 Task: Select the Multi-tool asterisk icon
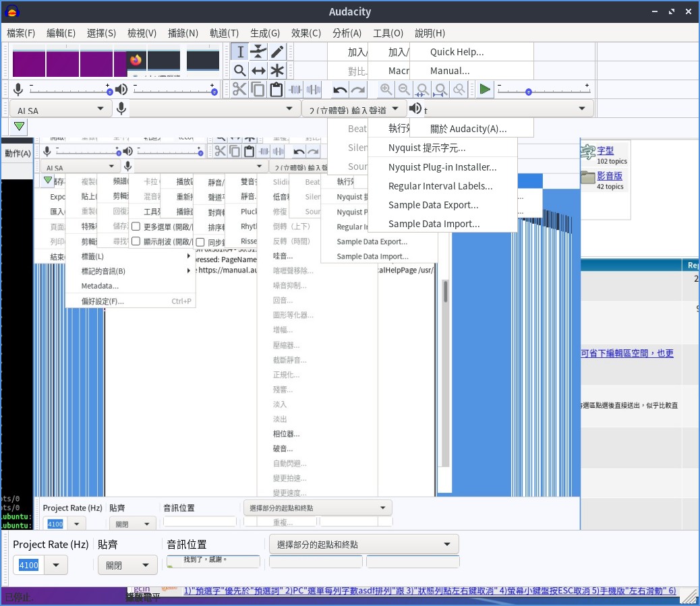[276, 71]
